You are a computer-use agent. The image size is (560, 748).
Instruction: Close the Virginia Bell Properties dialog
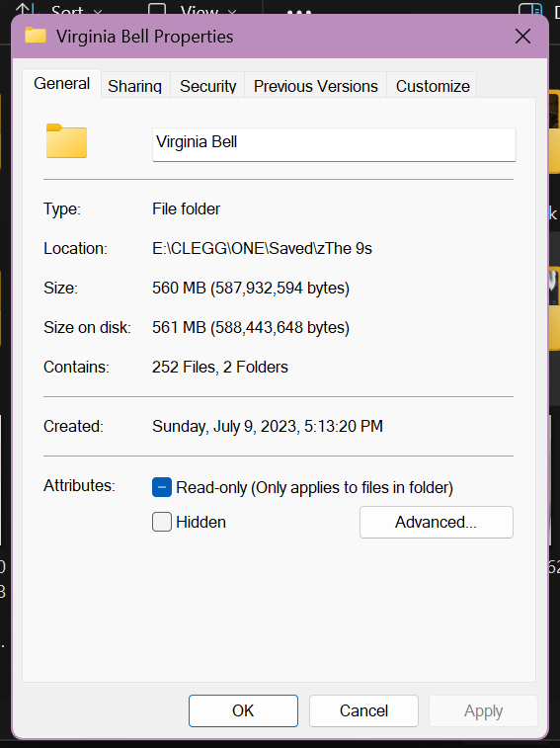click(x=522, y=37)
